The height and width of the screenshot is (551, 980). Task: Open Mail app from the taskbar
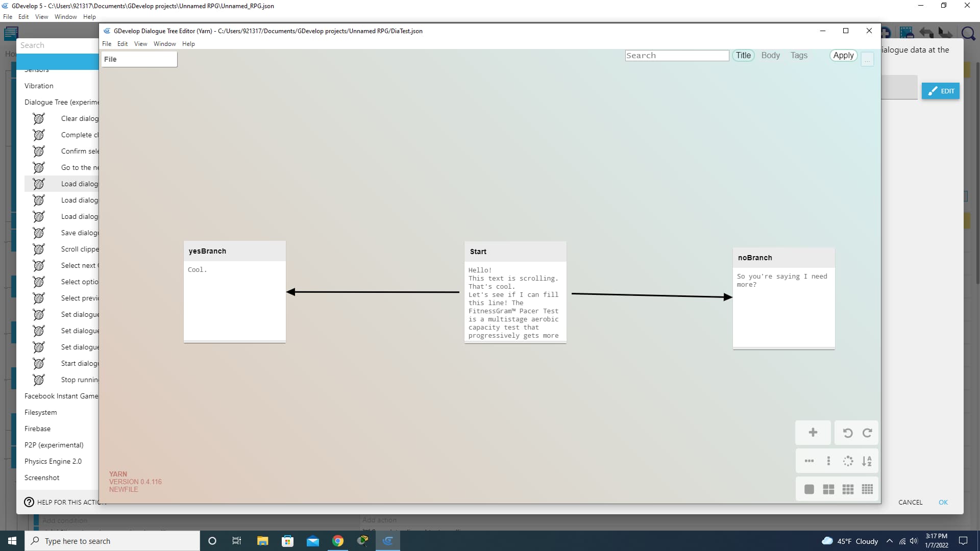pyautogui.click(x=313, y=541)
